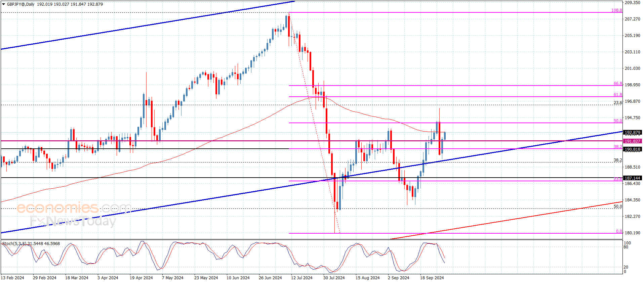The image size is (644, 282).
Task: Select the latest blue candle beside the 192.879 tag
Action: (445, 136)
